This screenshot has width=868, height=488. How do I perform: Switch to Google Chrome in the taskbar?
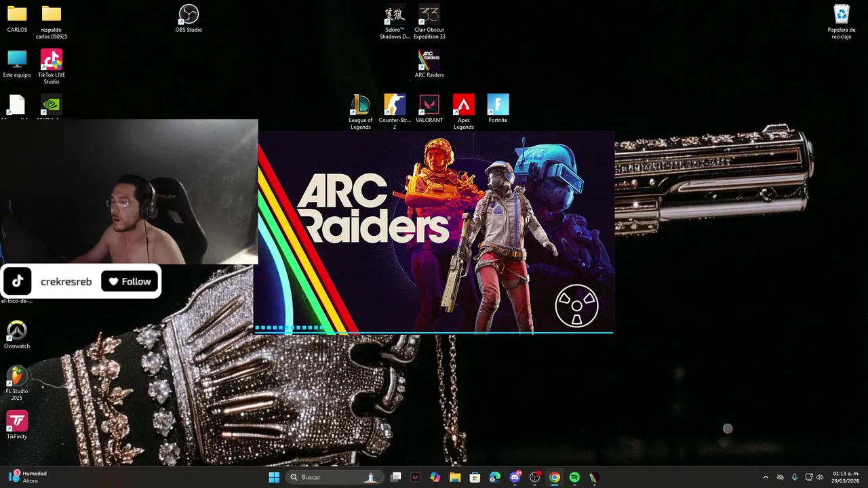(x=555, y=477)
